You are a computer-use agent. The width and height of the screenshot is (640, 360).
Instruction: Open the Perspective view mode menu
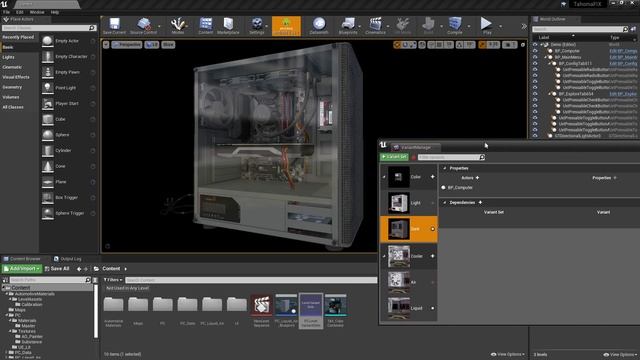[x=127, y=44]
